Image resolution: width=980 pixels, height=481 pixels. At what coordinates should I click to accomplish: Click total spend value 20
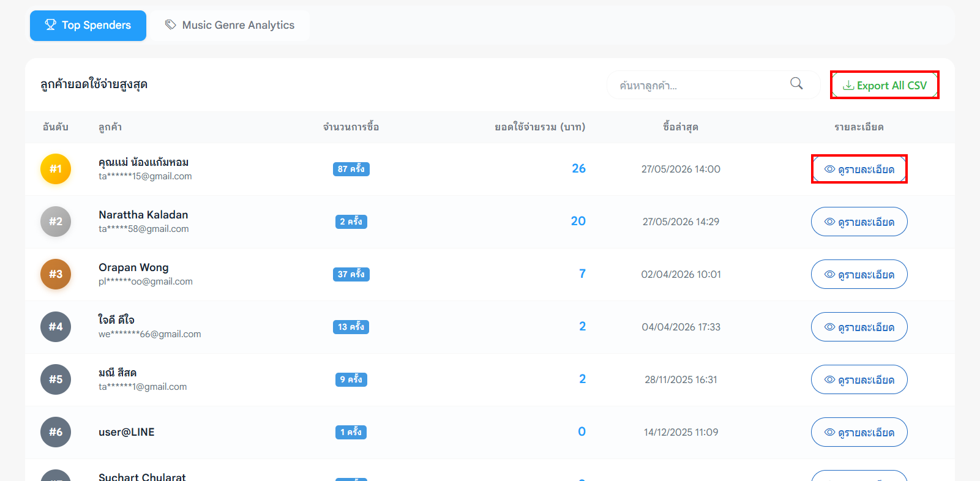pyautogui.click(x=578, y=221)
